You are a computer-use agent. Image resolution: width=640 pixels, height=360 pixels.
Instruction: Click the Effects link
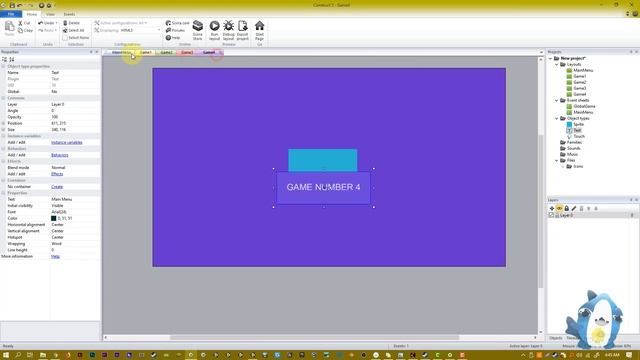click(57, 174)
